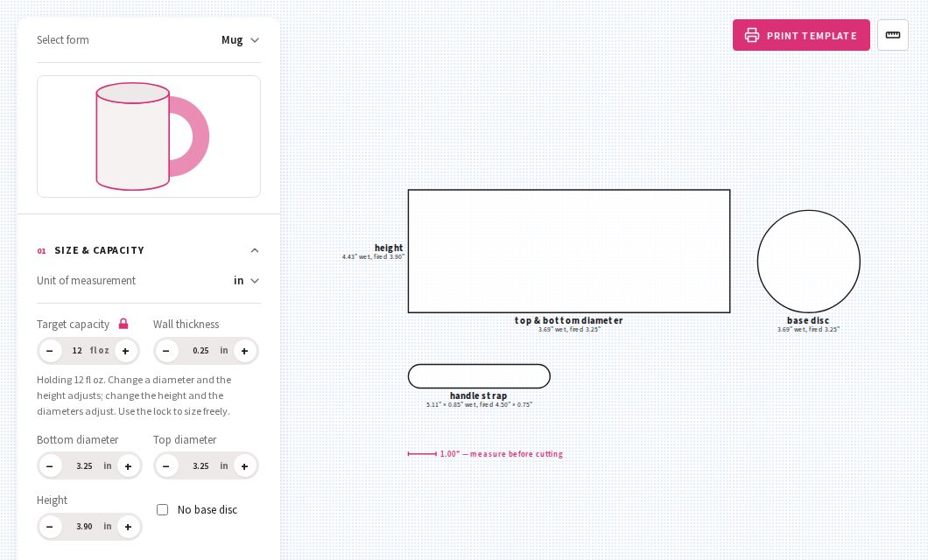Viewport: 928px width, 560px height.
Task: Edit the Height field showing 3.90
Action: (x=84, y=526)
